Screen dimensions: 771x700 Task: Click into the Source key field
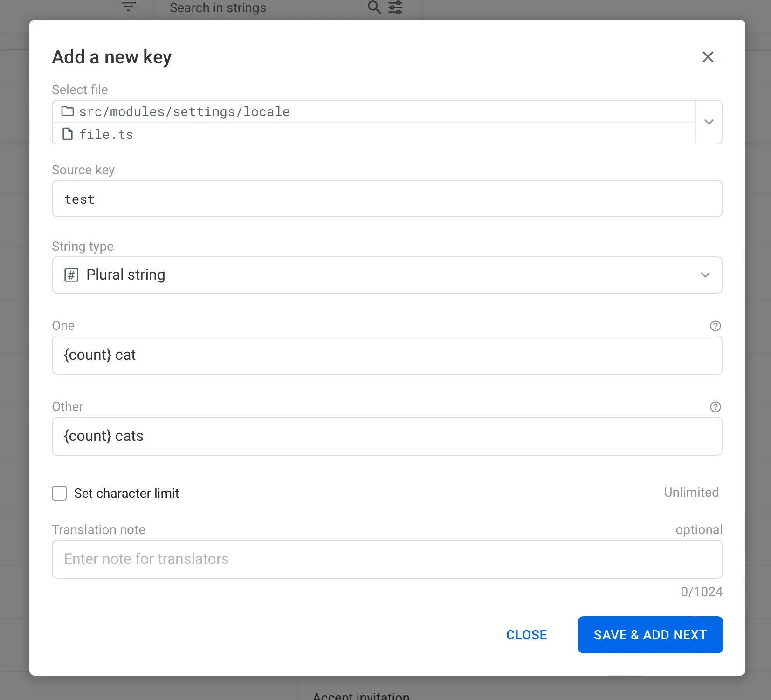pos(387,199)
